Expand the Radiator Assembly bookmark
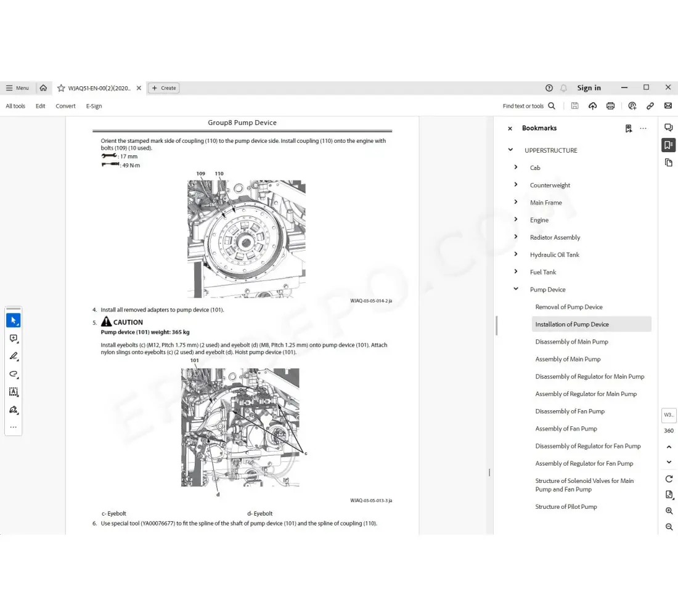This screenshot has height=616, width=678. [515, 237]
